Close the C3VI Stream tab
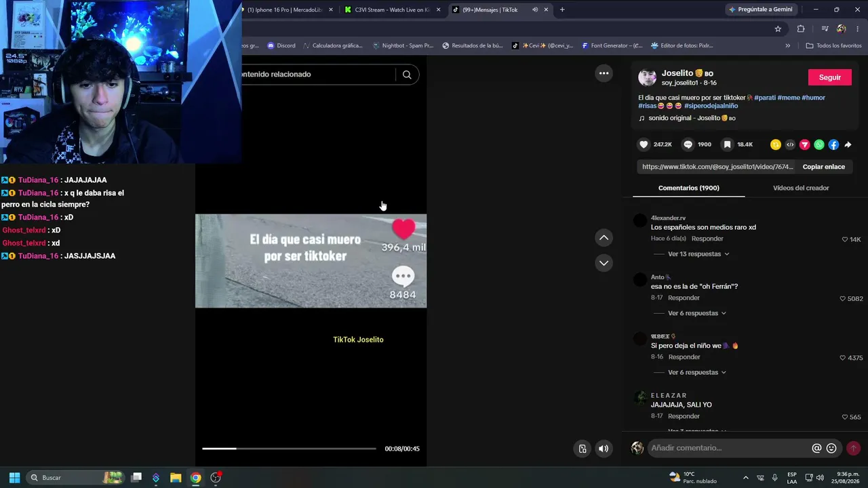Screen dimensions: 868x488 (x=438, y=9)
